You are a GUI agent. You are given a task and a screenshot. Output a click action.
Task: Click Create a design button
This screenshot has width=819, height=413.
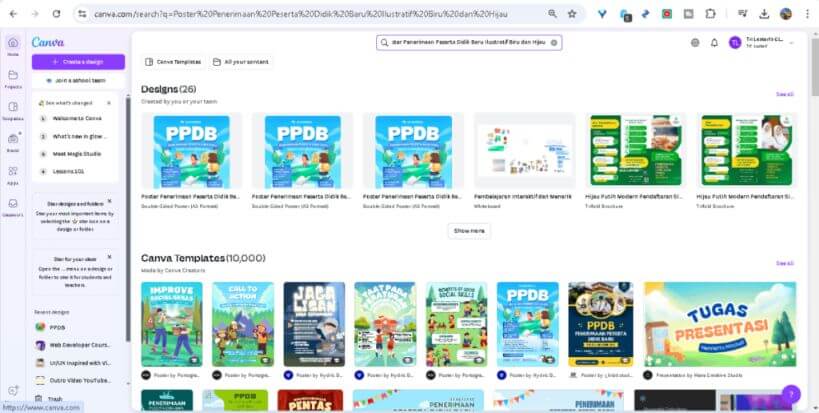(78, 62)
